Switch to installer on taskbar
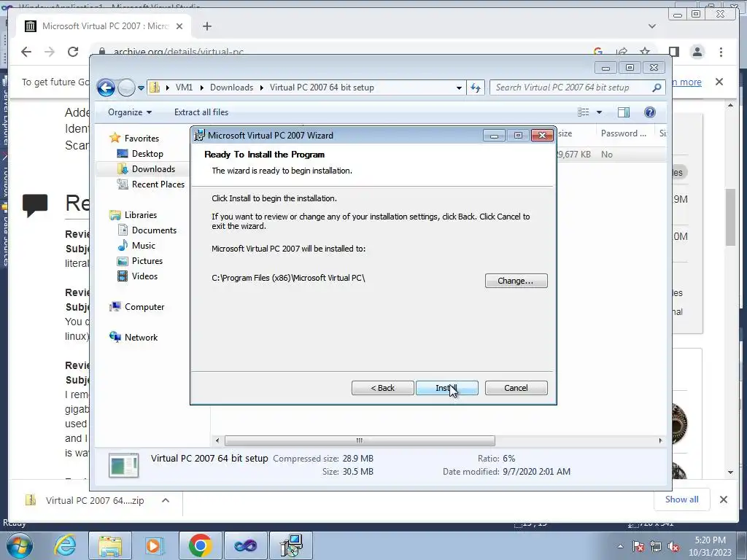 [291, 545]
